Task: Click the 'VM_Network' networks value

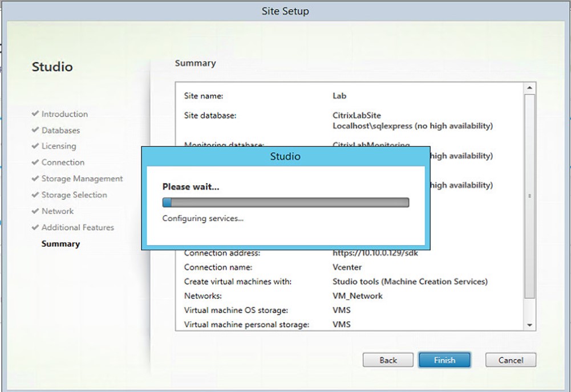Action: 358,296
